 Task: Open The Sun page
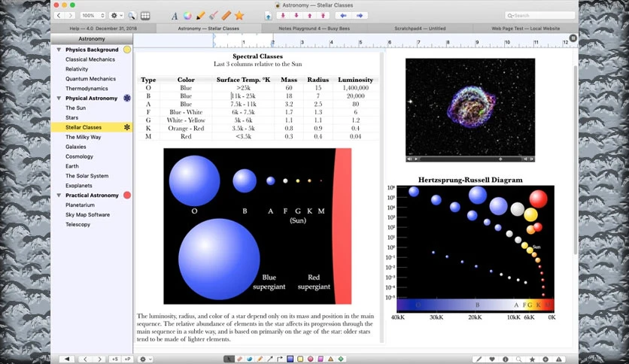[x=75, y=108]
